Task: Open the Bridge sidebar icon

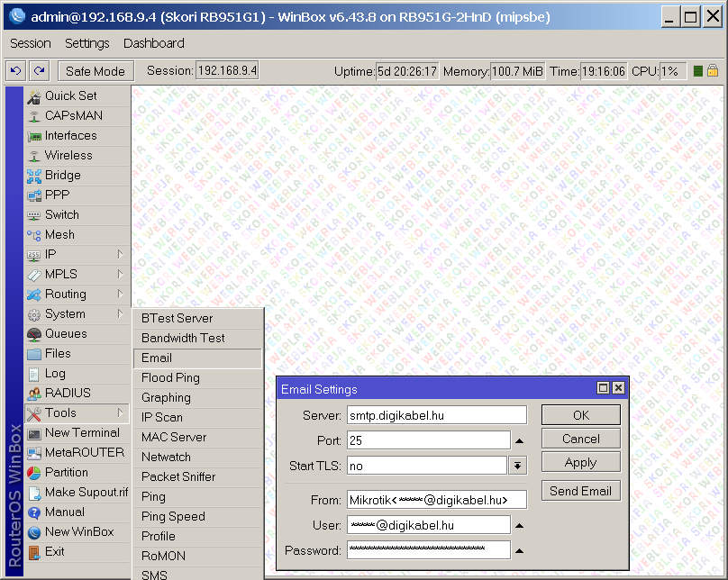Action: click(34, 176)
